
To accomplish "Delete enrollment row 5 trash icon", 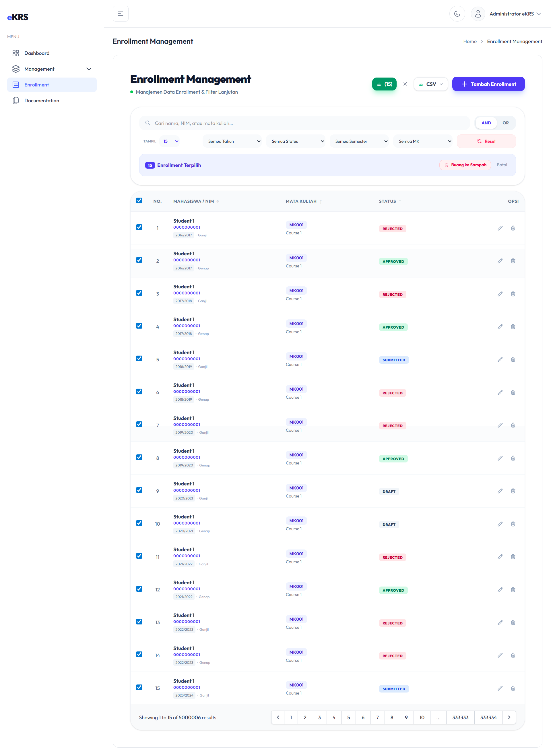I will [513, 359].
